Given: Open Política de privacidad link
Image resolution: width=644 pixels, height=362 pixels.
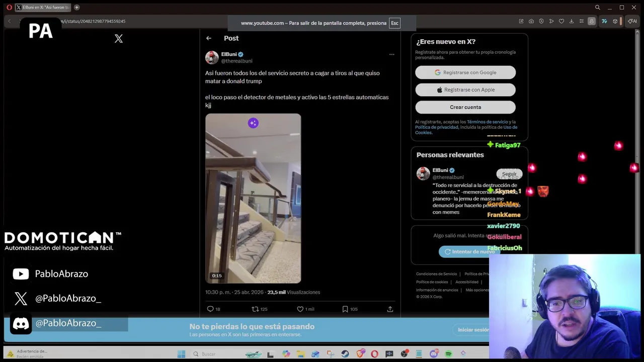Looking at the screenshot, I should pyautogui.click(x=436, y=127).
